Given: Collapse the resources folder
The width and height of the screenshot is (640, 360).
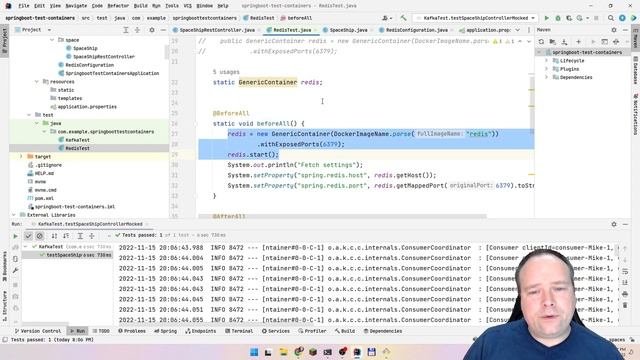Looking at the screenshot, I should coord(36,82).
